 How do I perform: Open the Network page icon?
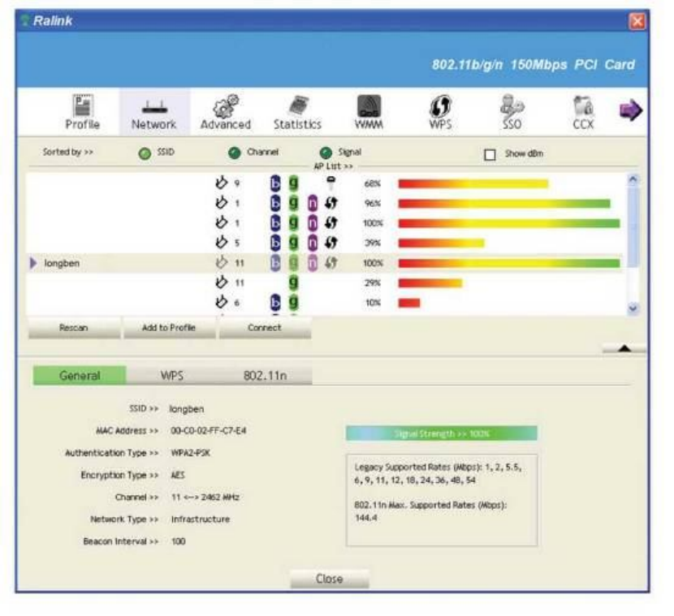pos(154,113)
